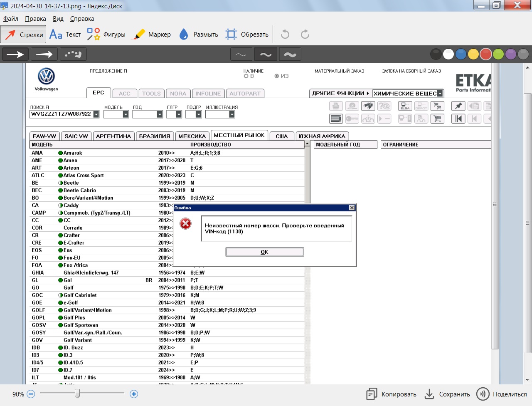The width and height of the screenshot is (532, 406).
Task: Click the ETKA DEPOT icon
Action: 421,106
